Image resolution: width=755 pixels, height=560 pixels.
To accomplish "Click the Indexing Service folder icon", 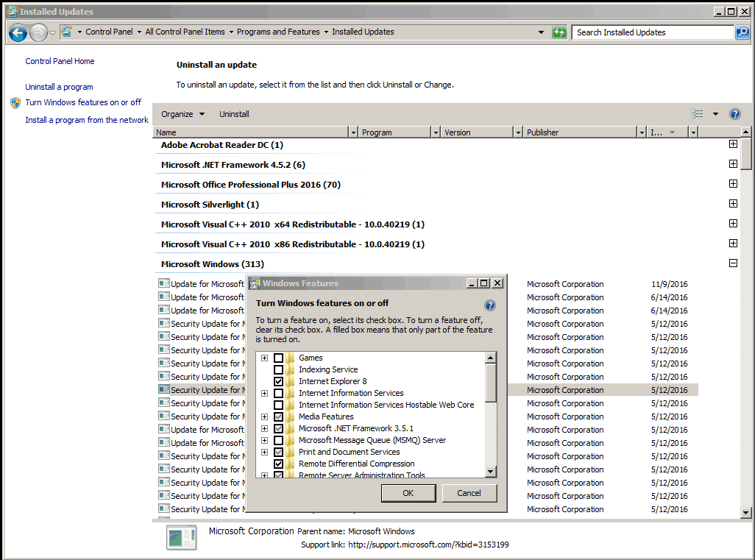I will [289, 369].
